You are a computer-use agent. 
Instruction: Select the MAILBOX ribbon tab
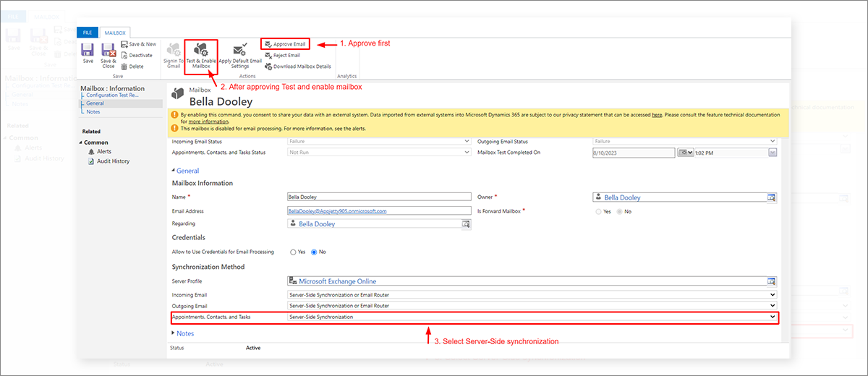pos(115,33)
